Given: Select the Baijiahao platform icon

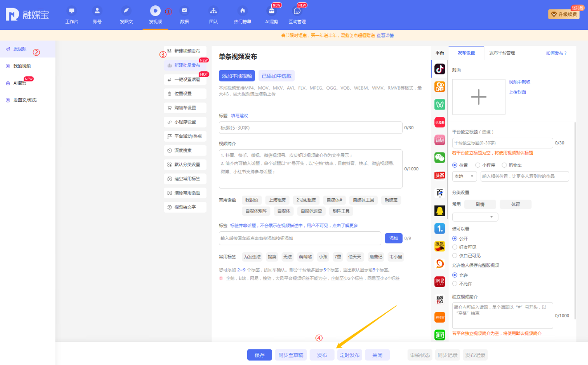Looking at the screenshot, I should click(x=440, y=193).
